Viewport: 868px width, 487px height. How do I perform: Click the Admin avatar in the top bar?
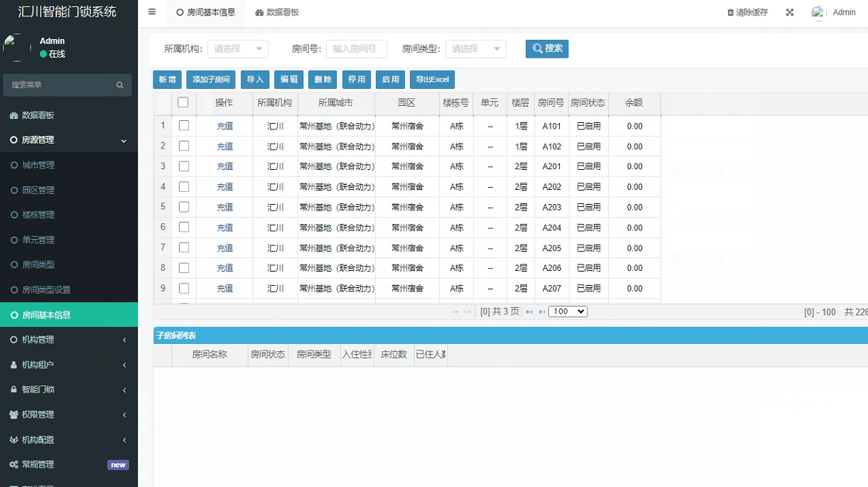click(818, 13)
